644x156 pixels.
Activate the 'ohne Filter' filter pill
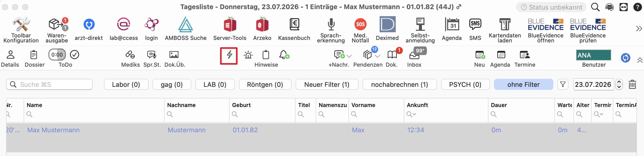pyautogui.click(x=523, y=84)
